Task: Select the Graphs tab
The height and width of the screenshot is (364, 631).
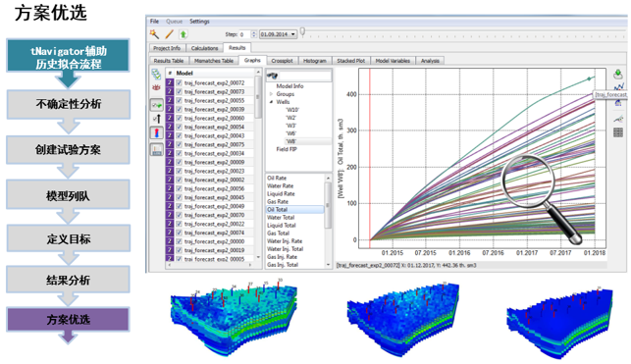Action: pos(252,60)
